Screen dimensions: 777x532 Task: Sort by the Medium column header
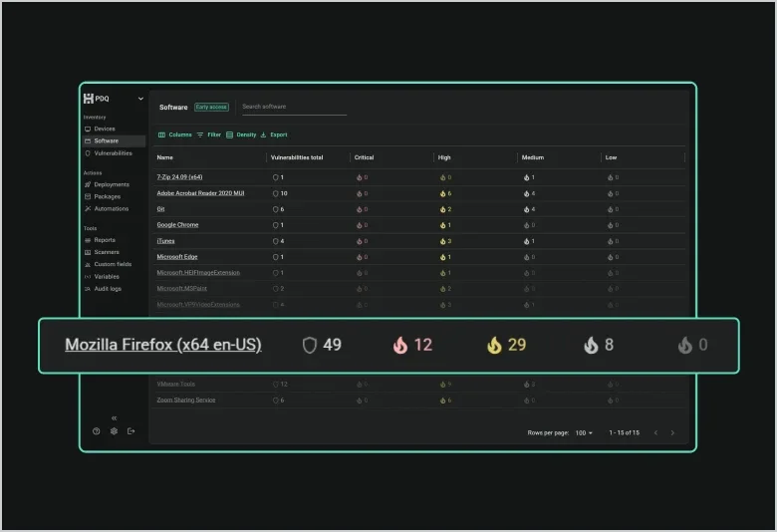533,157
